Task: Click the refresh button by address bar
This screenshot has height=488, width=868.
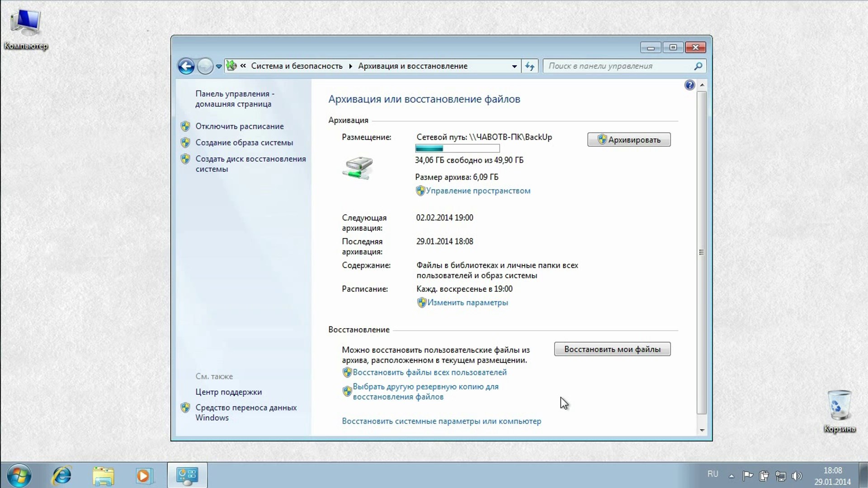Action: [530, 66]
